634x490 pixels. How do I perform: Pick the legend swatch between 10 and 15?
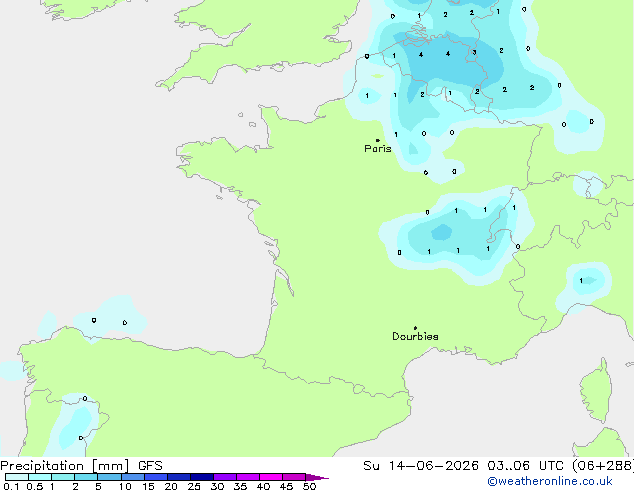(133, 477)
